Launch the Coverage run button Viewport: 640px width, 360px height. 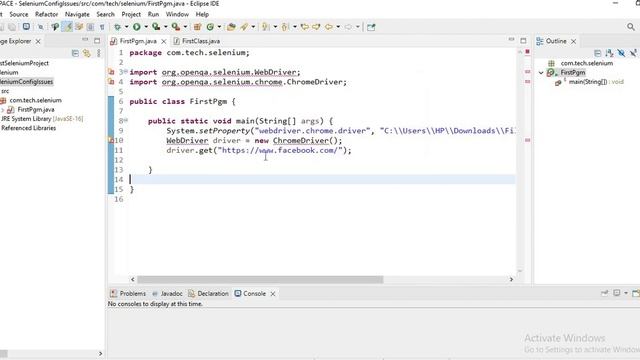click(x=156, y=27)
